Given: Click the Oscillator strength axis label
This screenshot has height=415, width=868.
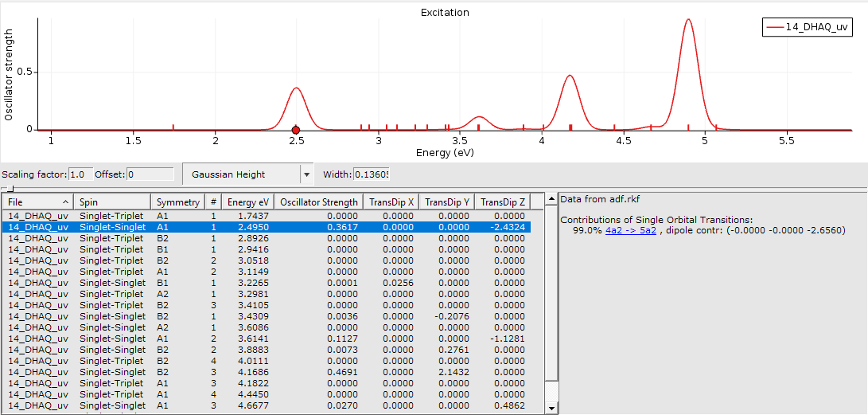Looking at the screenshot, I should click(x=9, y=76).
